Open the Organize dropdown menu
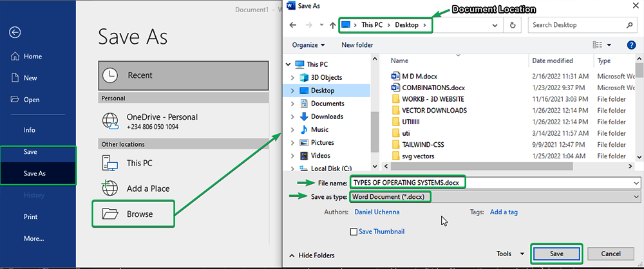This screenshot has height=269, width=644. [308, 45]
